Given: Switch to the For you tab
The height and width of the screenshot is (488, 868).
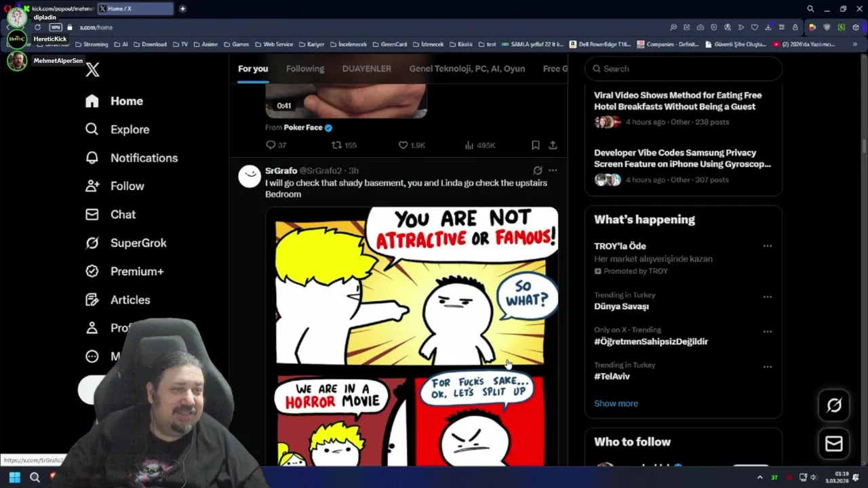Looking at the screenshot, I should coord(253,68).
